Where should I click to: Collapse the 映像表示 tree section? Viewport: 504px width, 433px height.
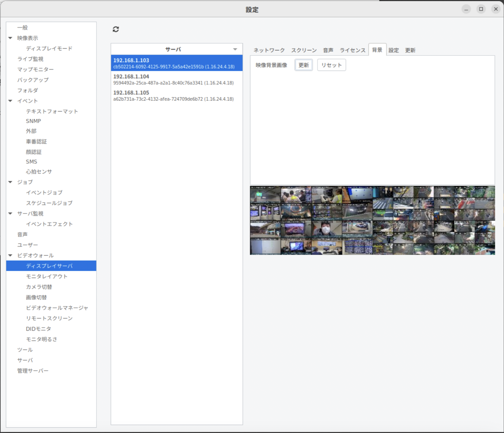(x=10, y=38)
